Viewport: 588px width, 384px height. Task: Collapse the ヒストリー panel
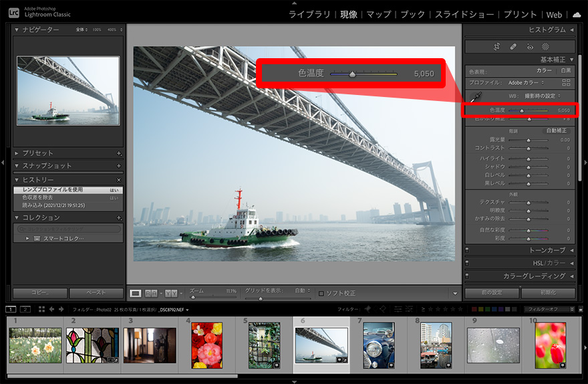[17, 180]
